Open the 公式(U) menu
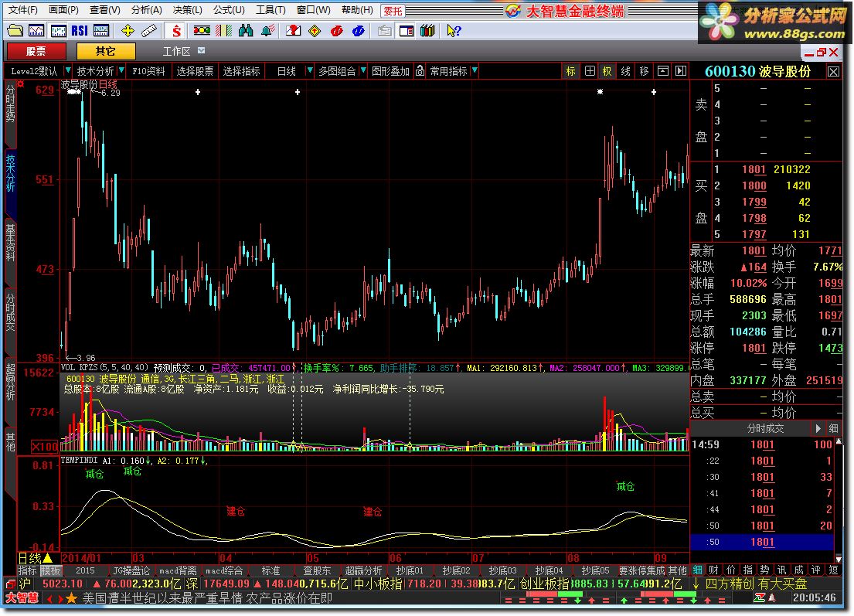The image size is (854, 616). [229, 10]
